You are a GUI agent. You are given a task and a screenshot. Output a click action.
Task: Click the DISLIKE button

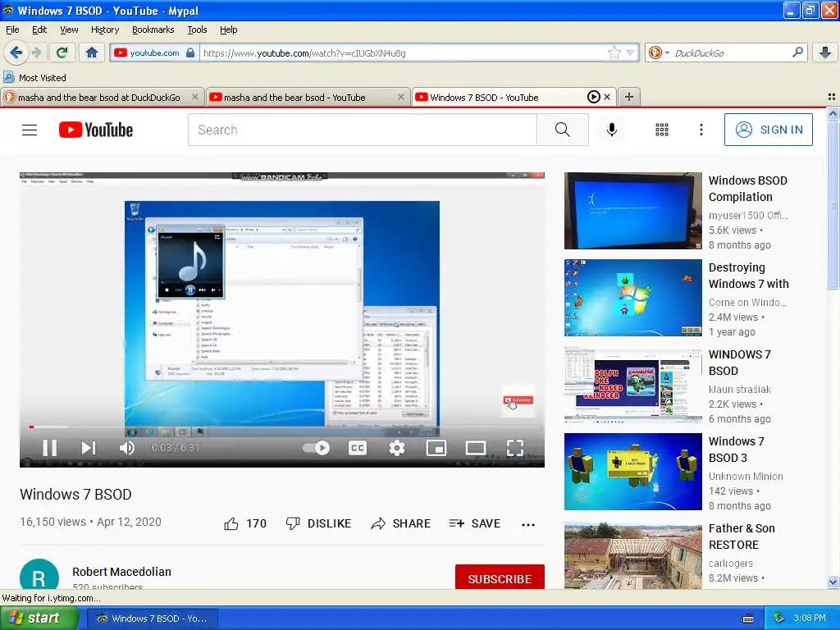319,523
